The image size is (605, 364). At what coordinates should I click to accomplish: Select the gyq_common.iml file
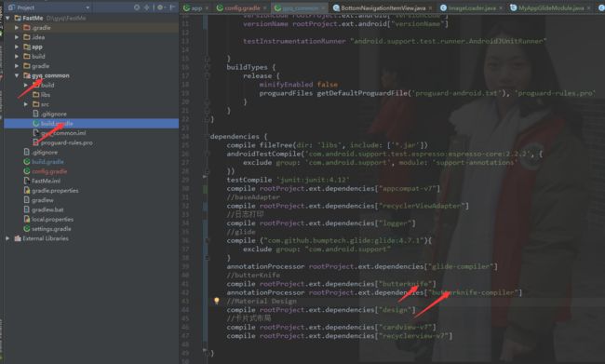click(x=63, y=133)
